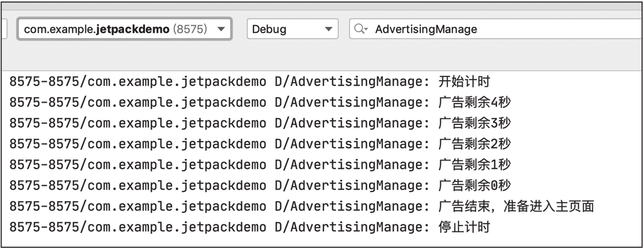Click the partially visible device selector at left edge
Viewport: 644px width, 248px height.
pyautogui.click(x=4, y=29)
